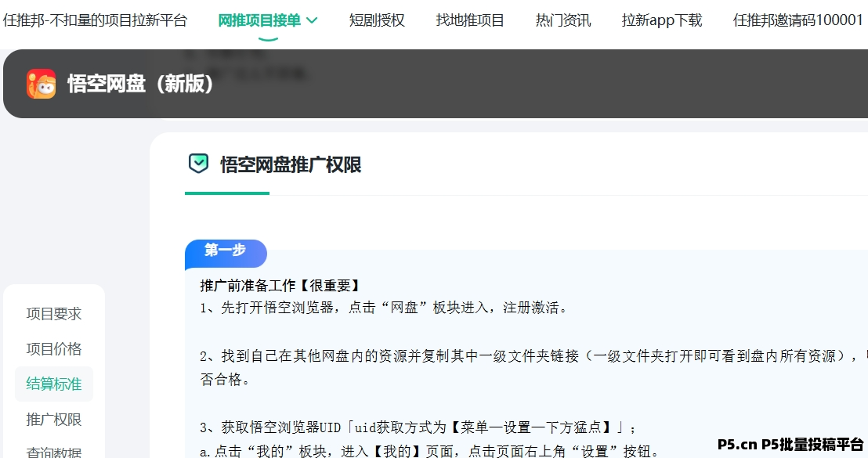This screenshot has height=458, width=868.
Task: Expand the 网推项目接单 dropdown chevron
Action: [312, 21]
